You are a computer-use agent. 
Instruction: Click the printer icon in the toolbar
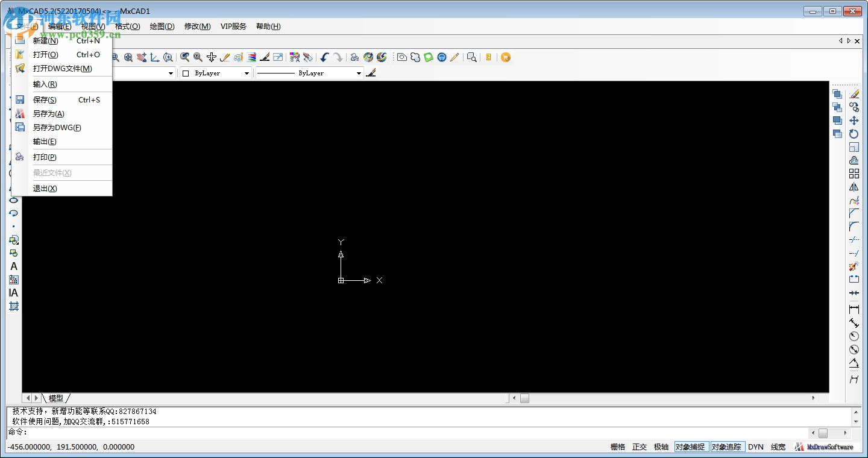point(354,57)
